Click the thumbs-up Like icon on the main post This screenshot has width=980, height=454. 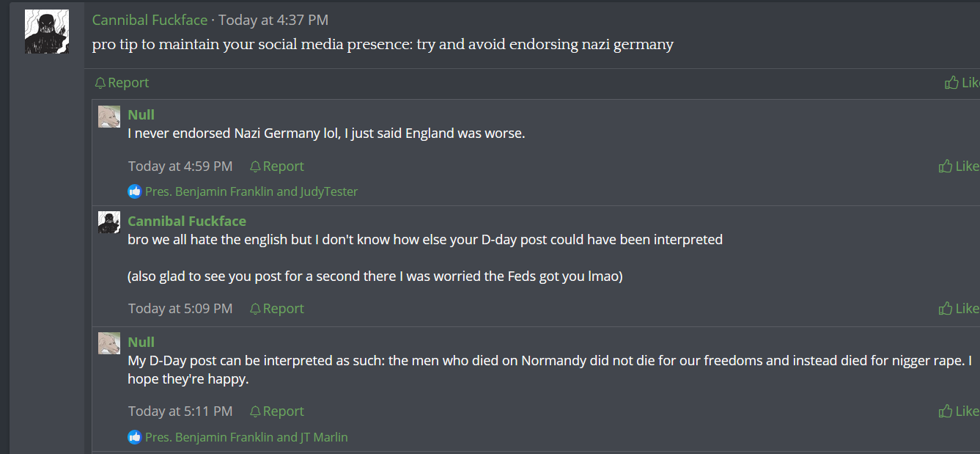pyautogui.click(x=951, y=83)
